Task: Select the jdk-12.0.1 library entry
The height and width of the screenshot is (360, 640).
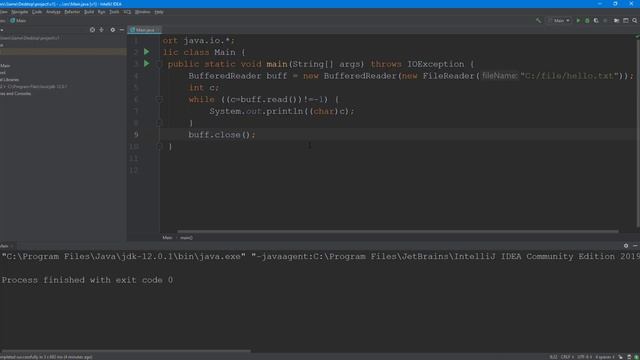Action: click(x=33, y=87)
